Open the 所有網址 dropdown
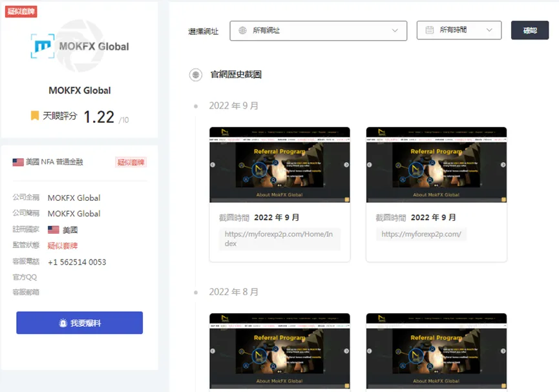 (319, 30)
